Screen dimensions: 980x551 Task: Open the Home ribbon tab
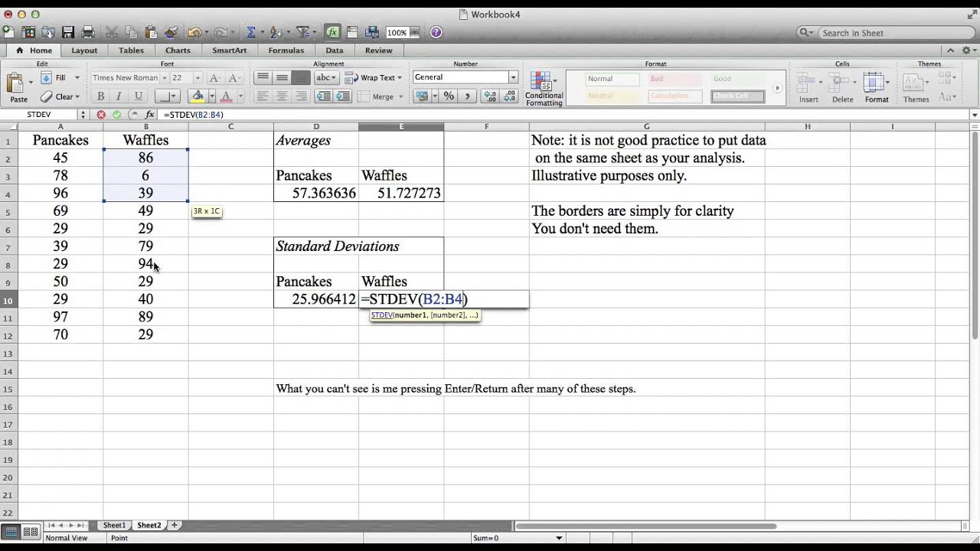(x=34, y=51)
